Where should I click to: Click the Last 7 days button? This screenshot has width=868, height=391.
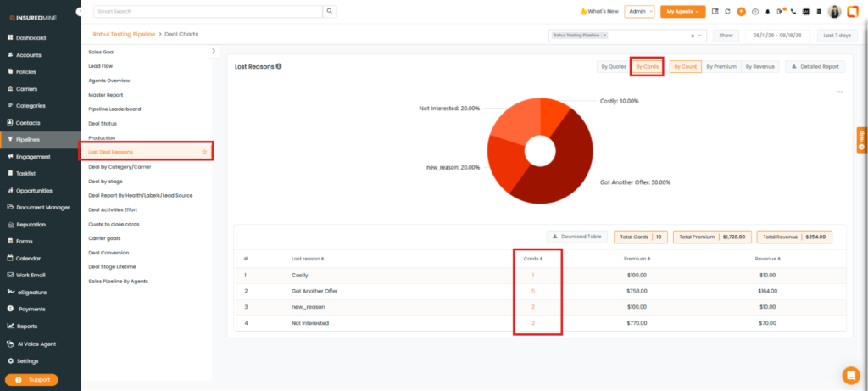pos(837,36)
